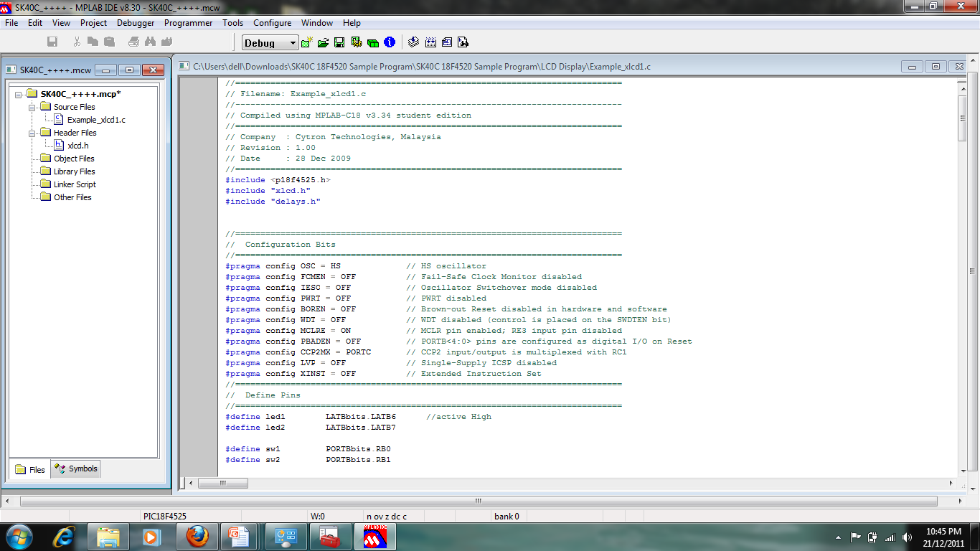Screen dimensions: 980x551
Task: Open the Debugger menu
Action: (136, 23)
